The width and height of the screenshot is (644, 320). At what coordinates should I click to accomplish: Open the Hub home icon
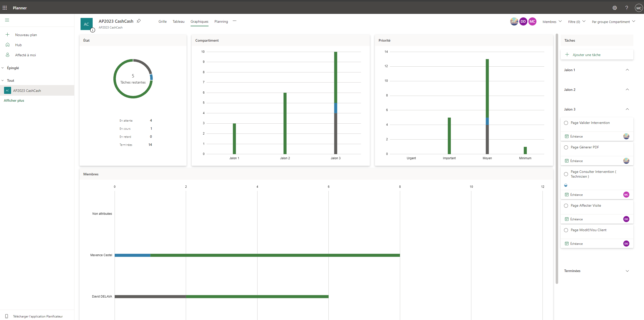(8, 45)
